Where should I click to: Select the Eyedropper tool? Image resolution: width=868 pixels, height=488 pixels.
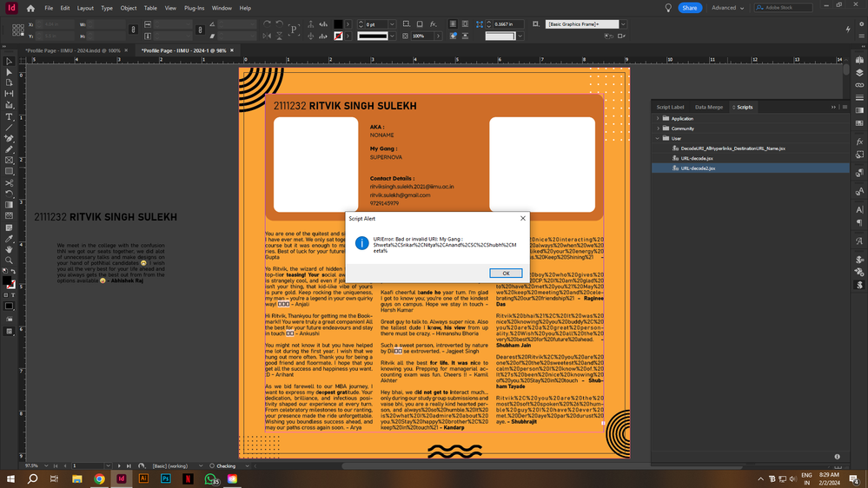(x=9, y=239)
